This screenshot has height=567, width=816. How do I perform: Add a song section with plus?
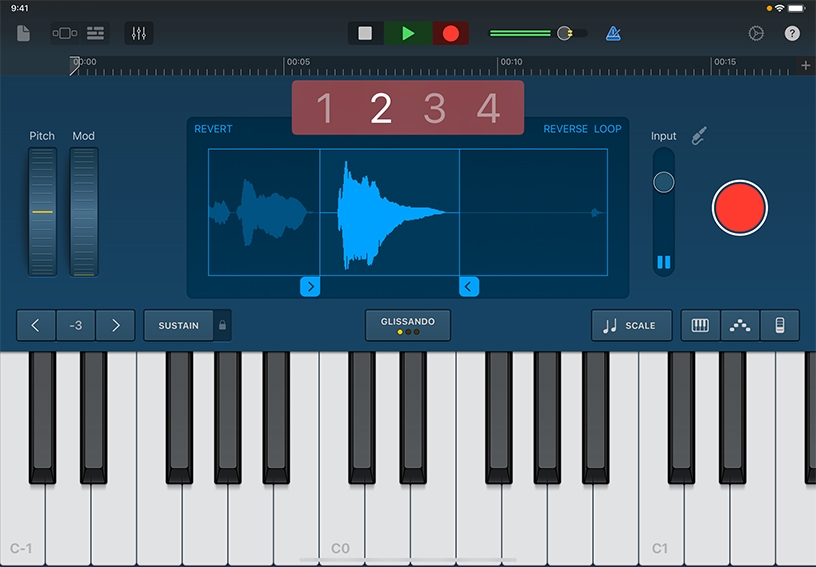[x=806, y=66]
